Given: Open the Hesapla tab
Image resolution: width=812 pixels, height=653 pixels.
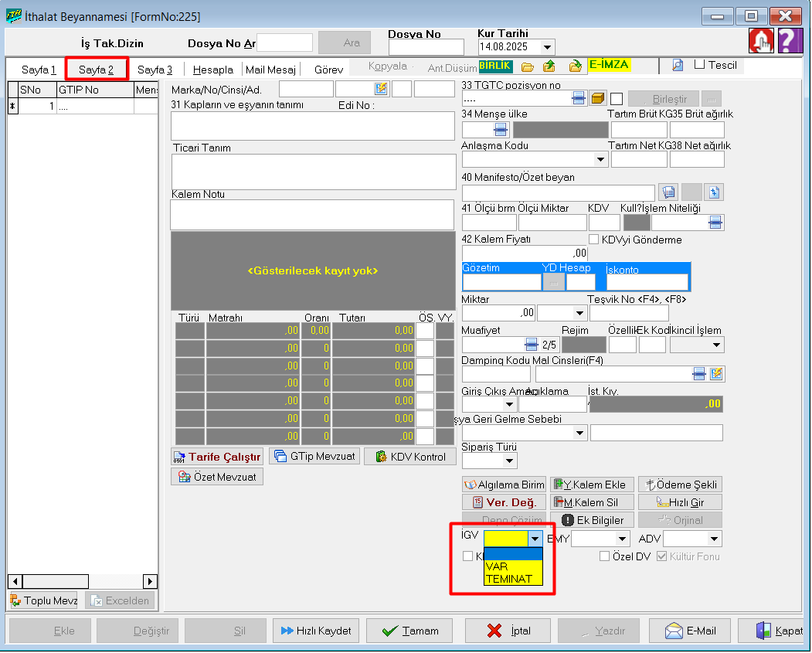Looking at the screenshot, I should pos(212,70).
